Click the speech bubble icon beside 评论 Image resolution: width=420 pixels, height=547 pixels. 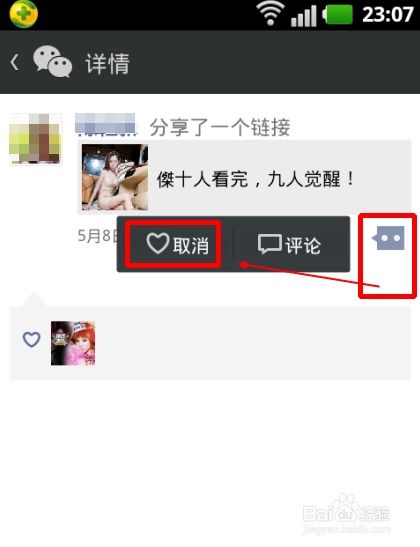click(x=270, y=244)
